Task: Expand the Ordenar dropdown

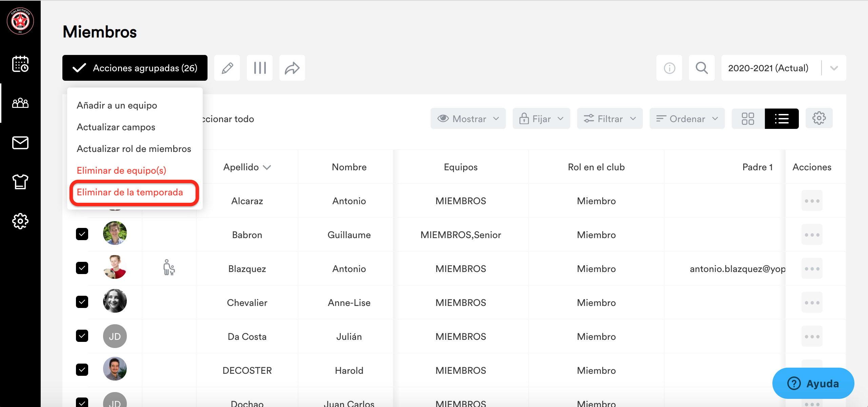Action: click(x=687, y=119)
